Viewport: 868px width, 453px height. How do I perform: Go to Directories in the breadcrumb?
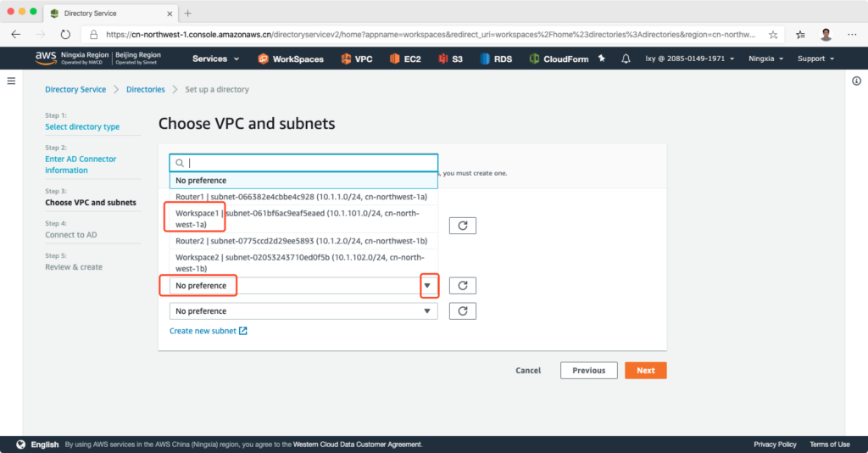pyautogui.click(x=146, y=89)
